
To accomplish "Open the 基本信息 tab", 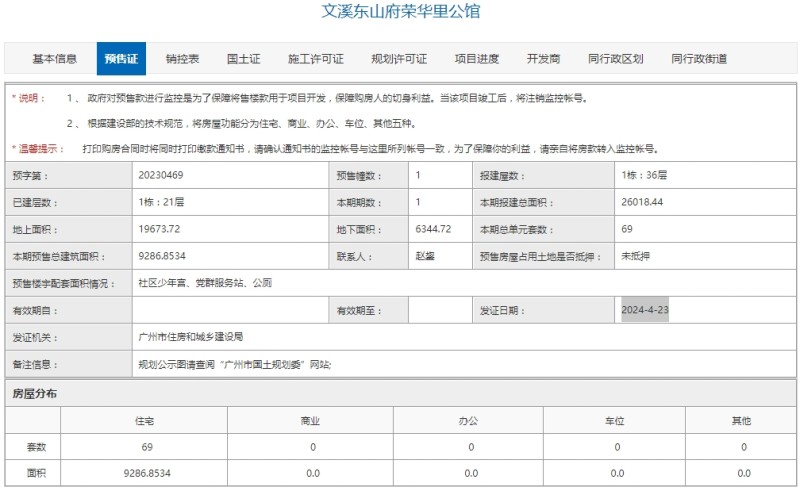I will pyautogui.click(x=55, y=59).
